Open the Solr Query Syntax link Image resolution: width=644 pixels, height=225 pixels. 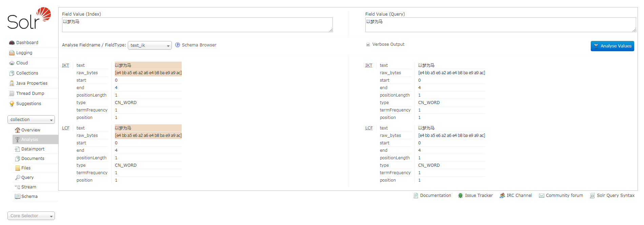click(615, 196)
